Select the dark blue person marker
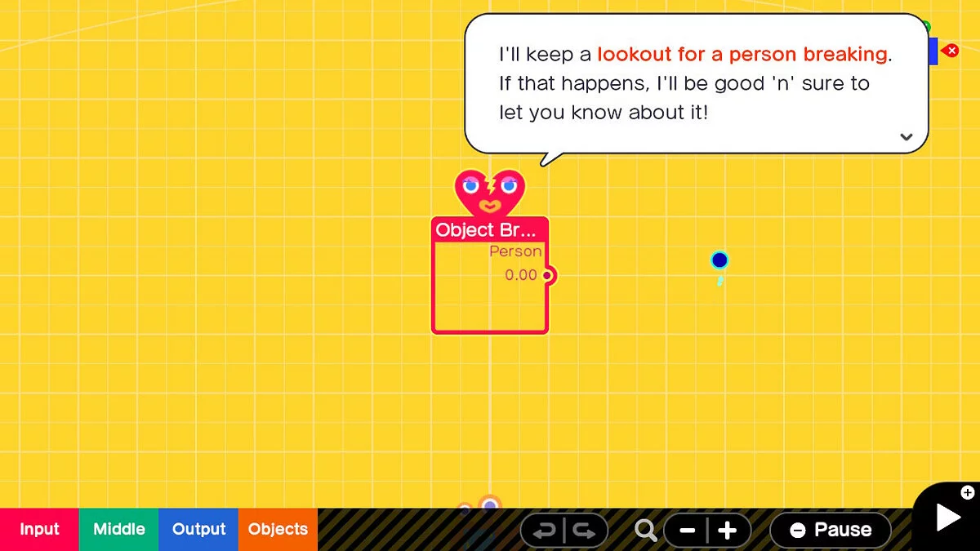The width and height of the screenshot is (980, 551). pyautogui.click(x=719, y=260)
